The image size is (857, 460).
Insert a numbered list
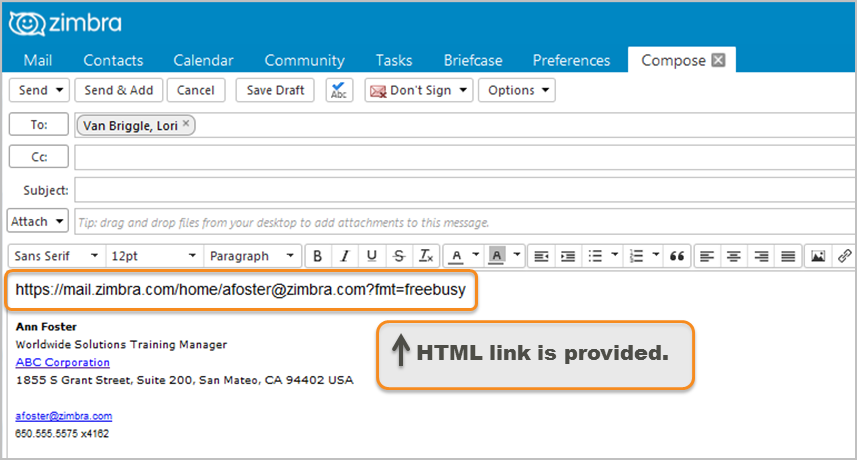[x=636, y=256]
